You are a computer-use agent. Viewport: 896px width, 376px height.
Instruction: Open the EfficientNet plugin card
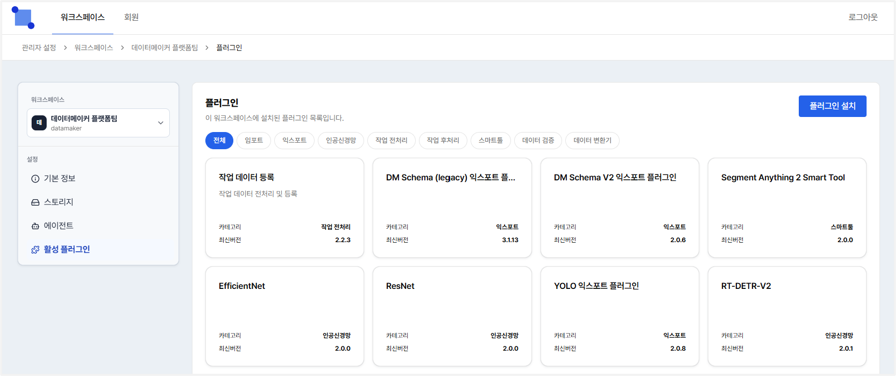click(x=284, y=316)
